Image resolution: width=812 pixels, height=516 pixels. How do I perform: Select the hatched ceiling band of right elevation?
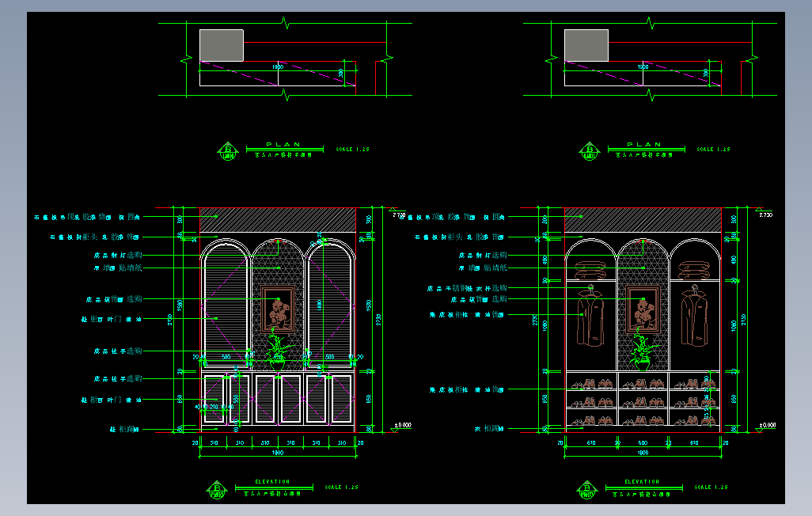(643, 220)
